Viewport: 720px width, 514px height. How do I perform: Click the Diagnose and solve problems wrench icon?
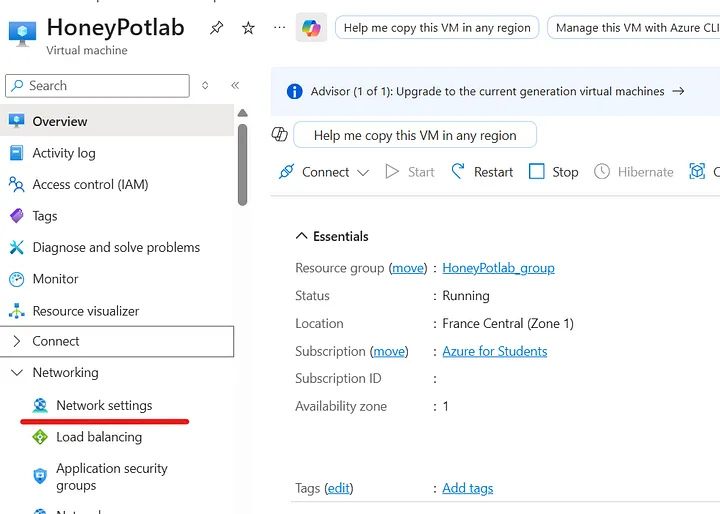click(17, 247)
